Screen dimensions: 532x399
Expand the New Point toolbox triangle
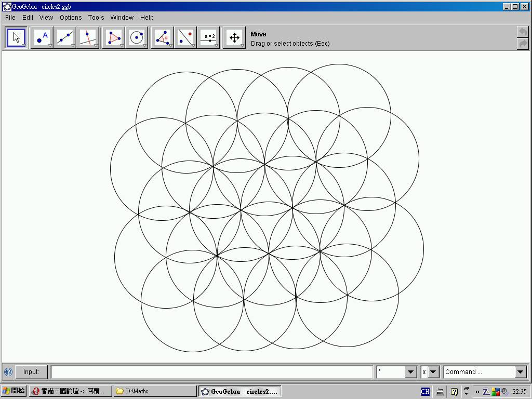(50, 46)
